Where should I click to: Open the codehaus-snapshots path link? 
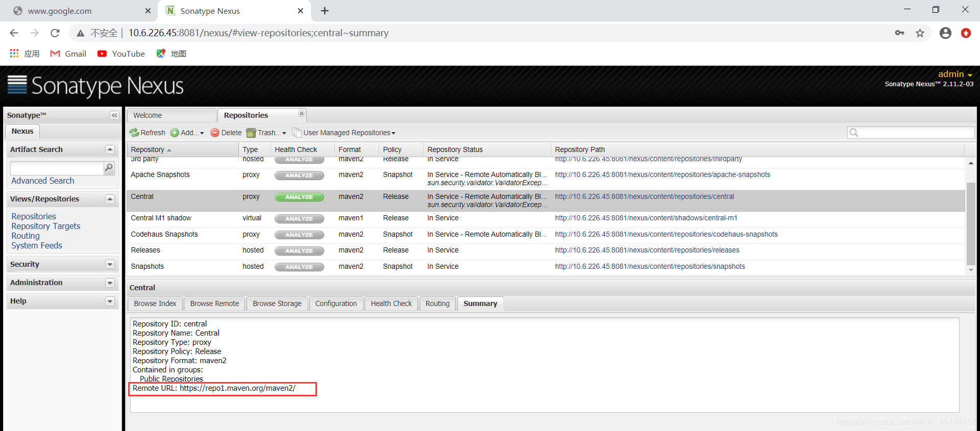click(666, 234)
